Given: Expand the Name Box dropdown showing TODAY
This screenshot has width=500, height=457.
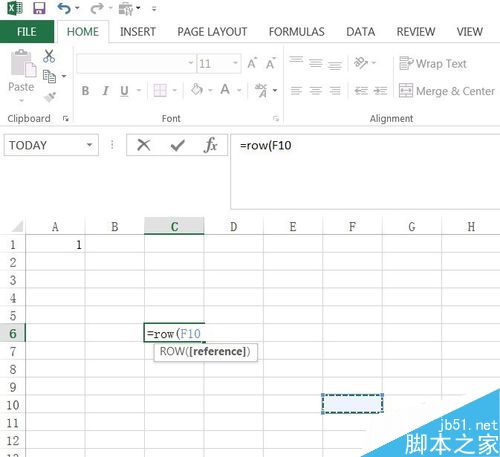Looking at the screenshot, I should (x=89, y=145).
